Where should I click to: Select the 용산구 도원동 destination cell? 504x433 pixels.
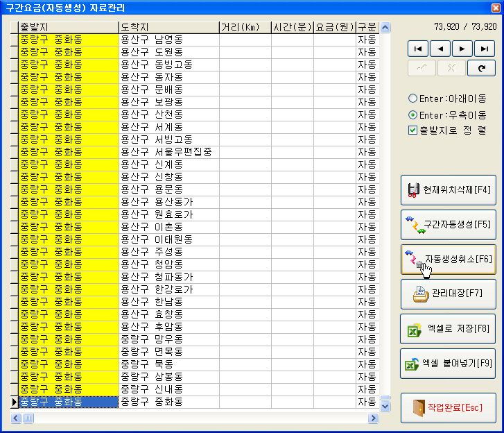[x=169, y=53]
